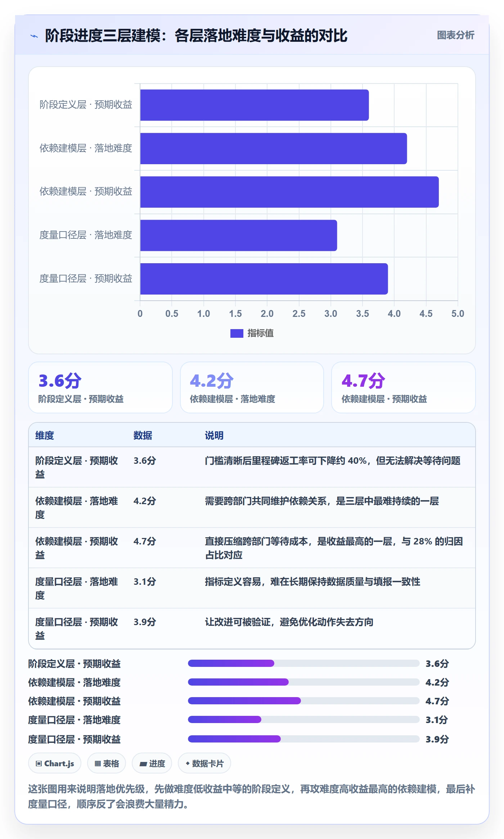Click the 阶段定义层 · 预期收益 progress bar

coord(304,663)
